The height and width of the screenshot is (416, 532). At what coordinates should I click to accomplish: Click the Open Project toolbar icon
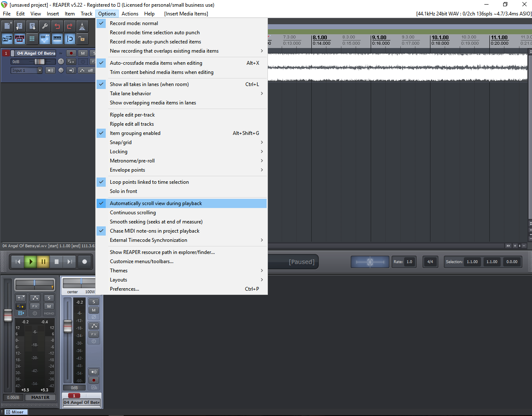[x=20, y=26]
